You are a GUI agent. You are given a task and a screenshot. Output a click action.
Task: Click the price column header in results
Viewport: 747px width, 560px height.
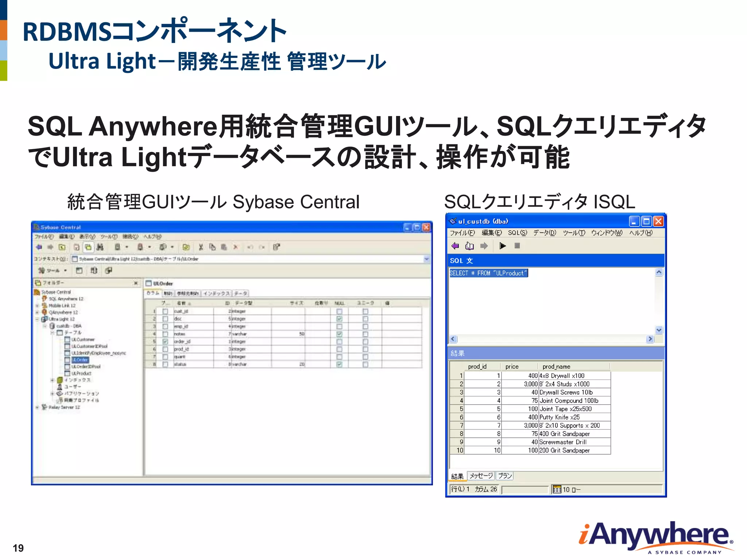click(x=520, y=366)
